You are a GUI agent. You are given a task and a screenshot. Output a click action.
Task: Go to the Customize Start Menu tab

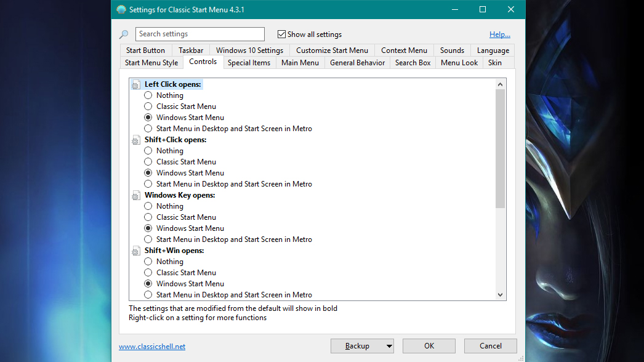point(332,50)
